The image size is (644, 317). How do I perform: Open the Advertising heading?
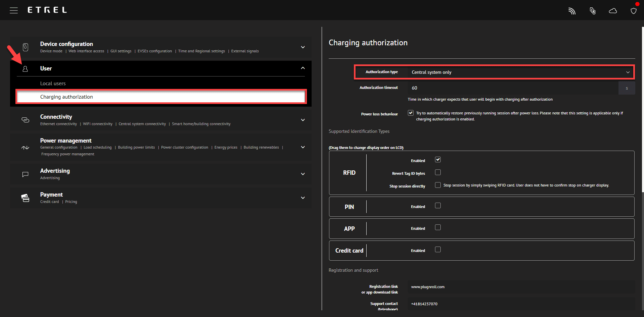tap(55, 171)
